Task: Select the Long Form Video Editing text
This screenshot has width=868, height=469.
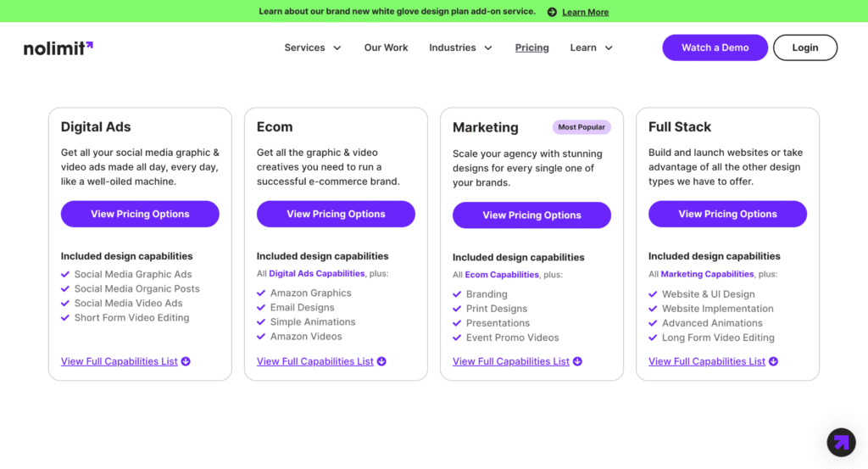Action: [718, 338]
